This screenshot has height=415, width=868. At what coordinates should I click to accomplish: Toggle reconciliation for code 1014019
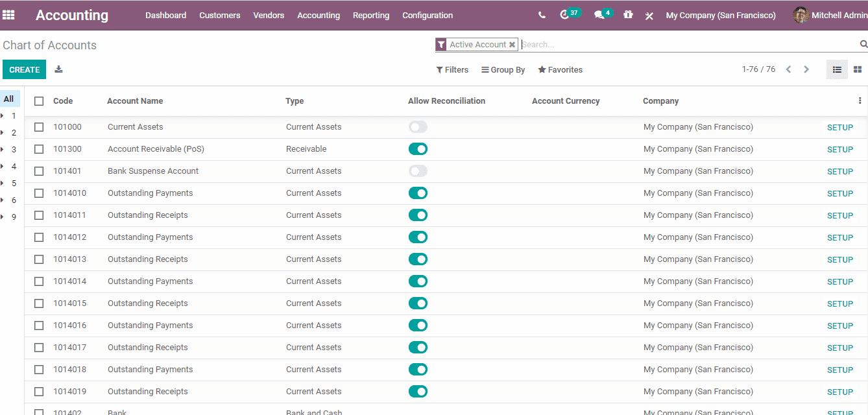pos(418,392)
